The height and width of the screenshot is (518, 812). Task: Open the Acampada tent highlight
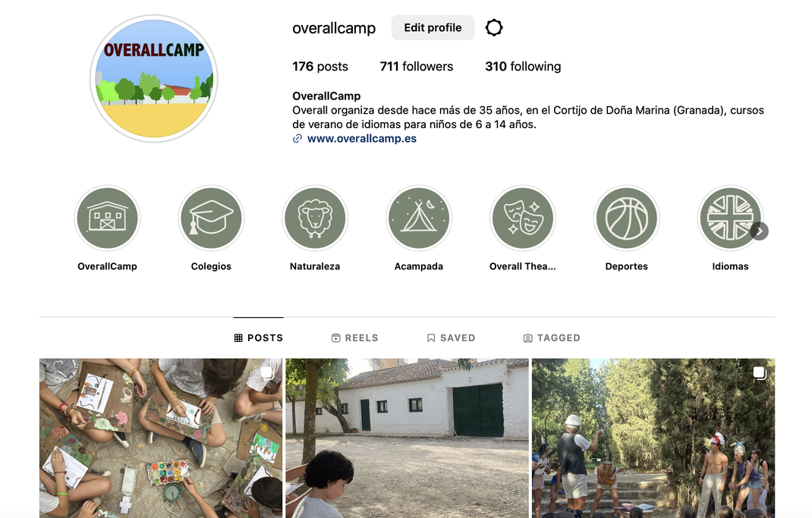tap(418, 218)
